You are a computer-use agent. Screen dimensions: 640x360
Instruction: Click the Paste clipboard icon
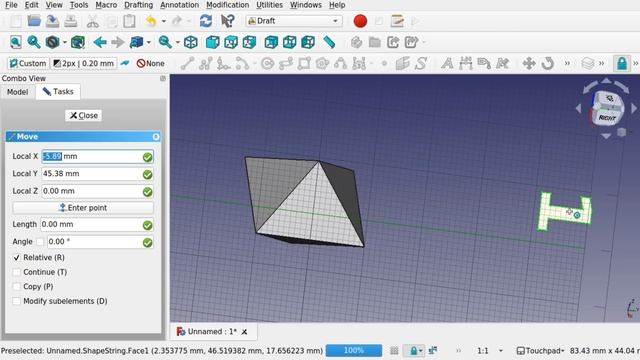coord(129,21)
